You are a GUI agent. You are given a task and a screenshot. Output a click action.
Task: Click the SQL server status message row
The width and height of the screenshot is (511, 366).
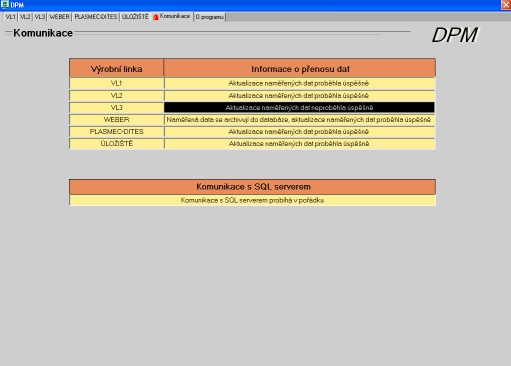[x=252, y=200]
